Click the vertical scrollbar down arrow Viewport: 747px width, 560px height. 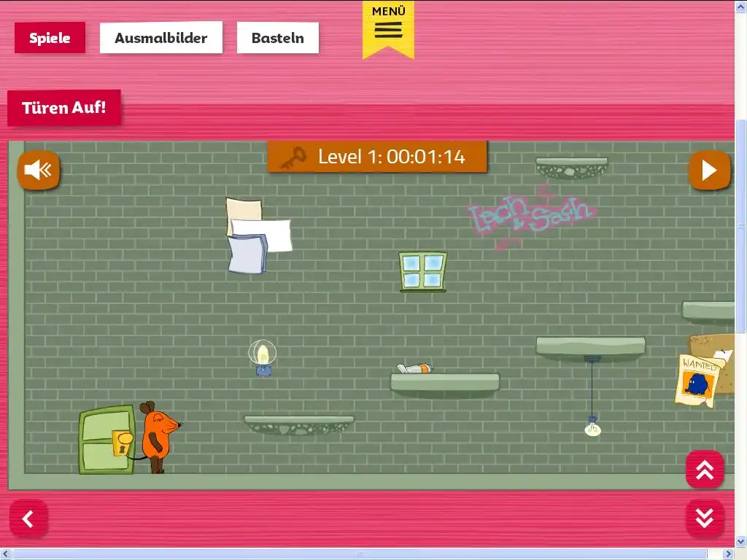(741, 542)
